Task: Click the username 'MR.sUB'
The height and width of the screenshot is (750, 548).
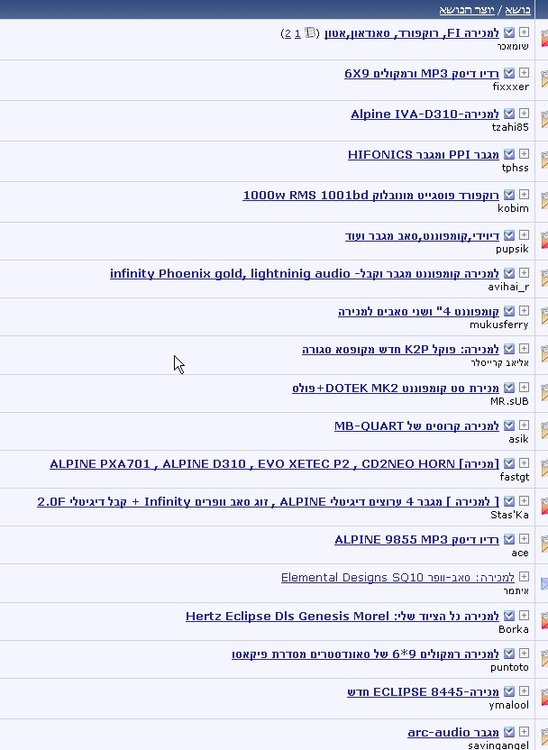Action: click(510, 401)
